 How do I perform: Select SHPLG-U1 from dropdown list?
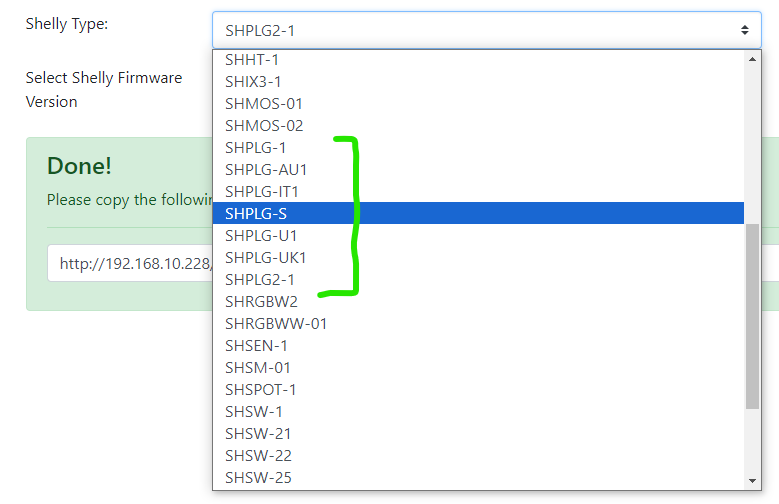point(478,235)
